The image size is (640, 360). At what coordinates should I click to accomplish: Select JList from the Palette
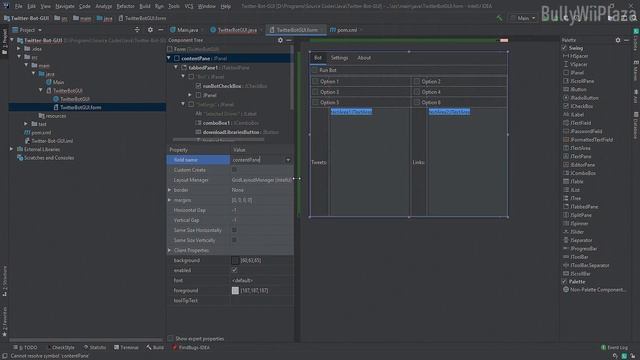[571, 190]
